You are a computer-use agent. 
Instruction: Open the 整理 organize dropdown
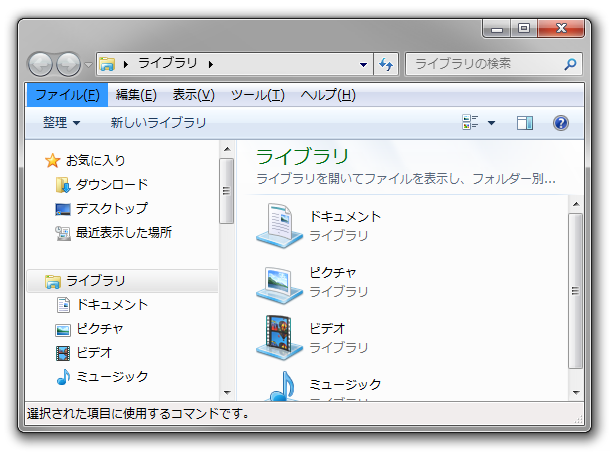(x=62, y=123)
